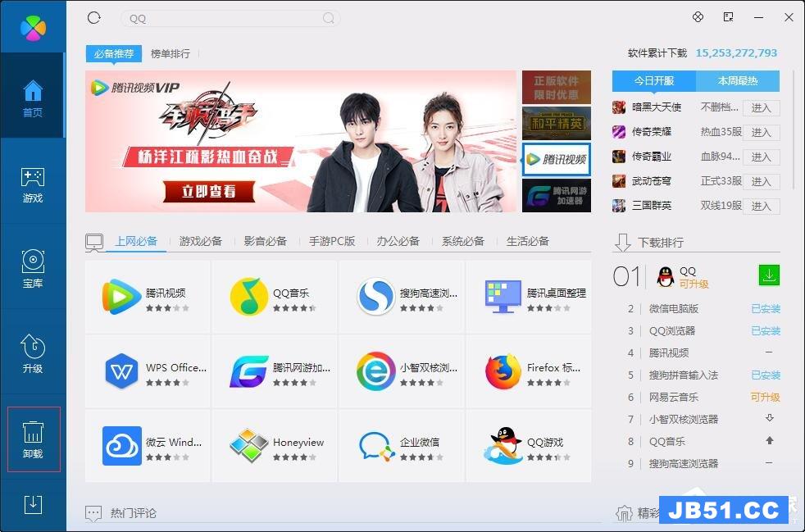Select 和平精英 banner thumbnail
Screen dimensions: 805x532
(x=557, y=124)
